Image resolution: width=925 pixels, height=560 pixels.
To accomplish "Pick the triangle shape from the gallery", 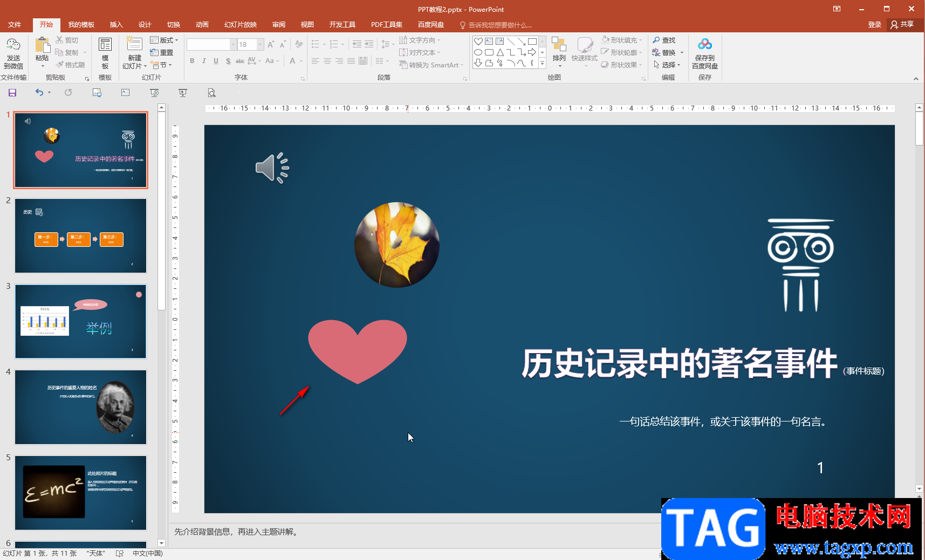I will [500, 52].
